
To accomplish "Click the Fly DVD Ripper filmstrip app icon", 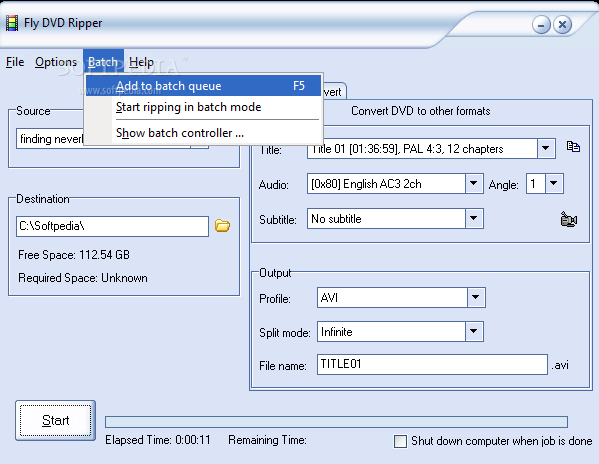I will click(12, 23).
